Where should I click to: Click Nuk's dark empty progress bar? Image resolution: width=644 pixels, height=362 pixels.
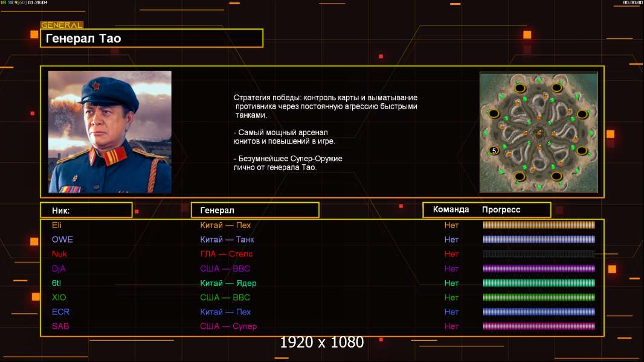[x=539, y=254]
